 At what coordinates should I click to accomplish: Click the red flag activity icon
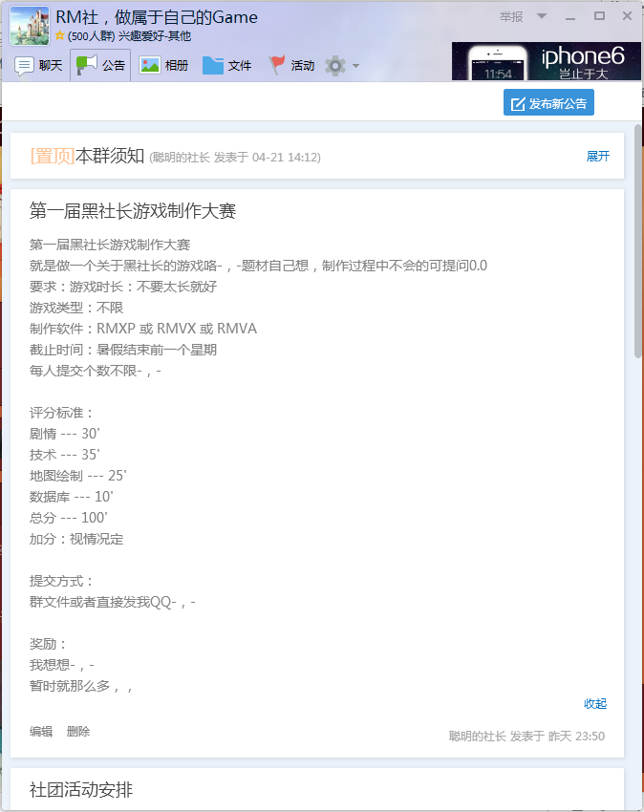277,65
